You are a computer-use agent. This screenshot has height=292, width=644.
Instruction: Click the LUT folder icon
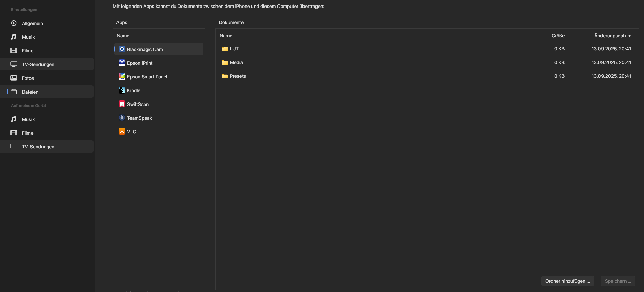225,49
